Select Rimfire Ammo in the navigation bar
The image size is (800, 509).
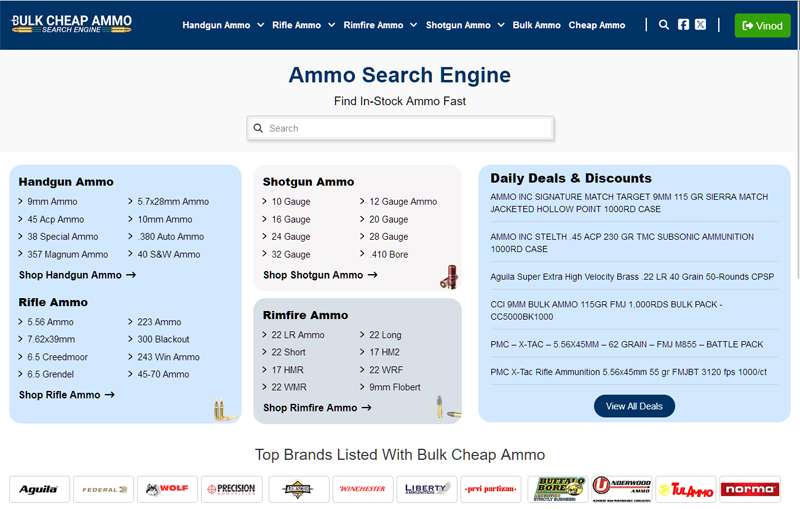[373, 25]
